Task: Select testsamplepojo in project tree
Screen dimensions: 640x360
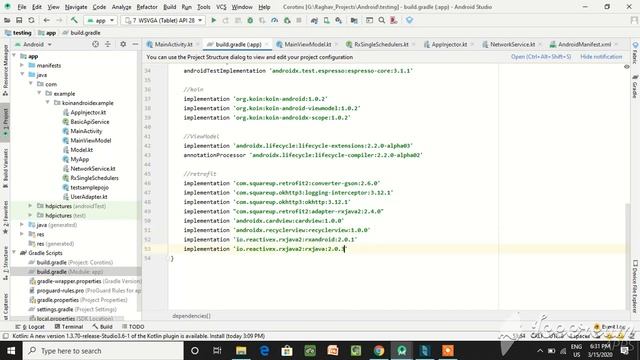Action: tap(89, 187)
